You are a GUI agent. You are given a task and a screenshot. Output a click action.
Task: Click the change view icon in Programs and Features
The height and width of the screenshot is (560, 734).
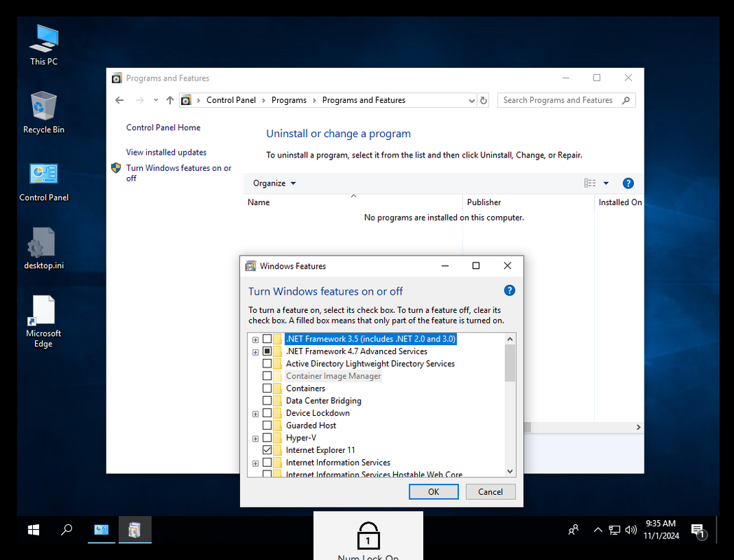pos(590,183)
